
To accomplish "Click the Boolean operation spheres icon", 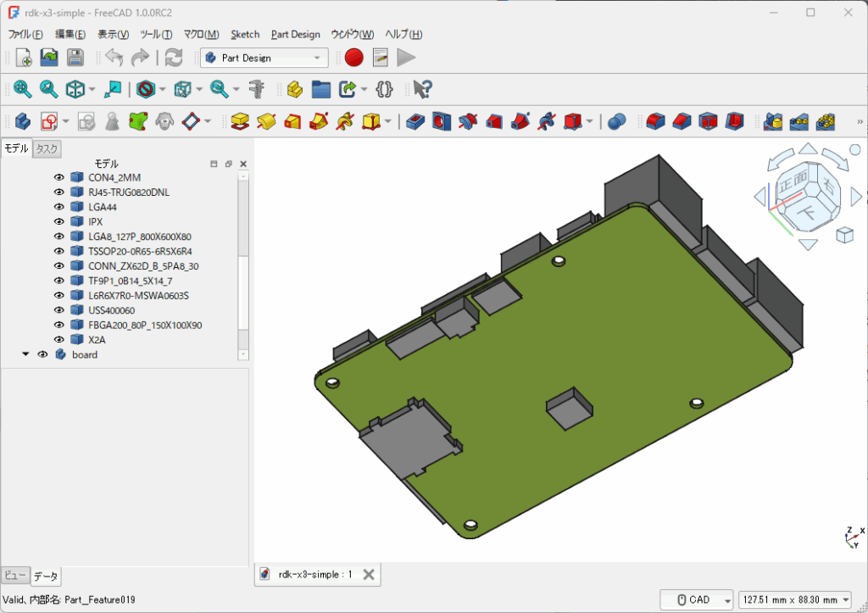I will click(x=616, y=122).
